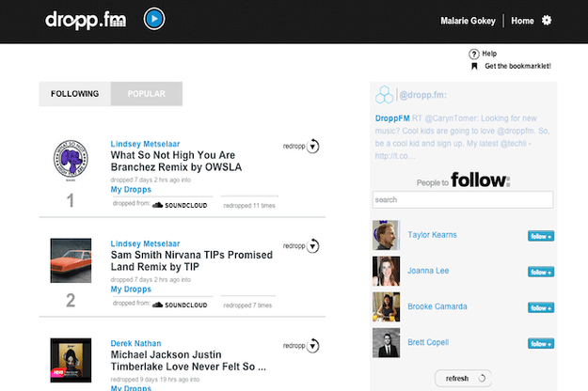Open the Michael Jackson track artwork
588x391 pixels.
tap(71, 360)
